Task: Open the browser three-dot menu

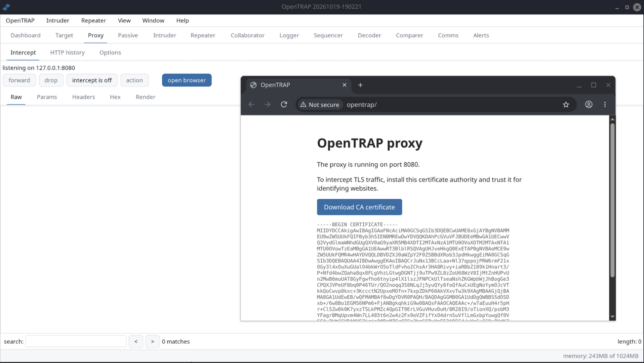Action: pyautogui.click(x=605, y=105)
